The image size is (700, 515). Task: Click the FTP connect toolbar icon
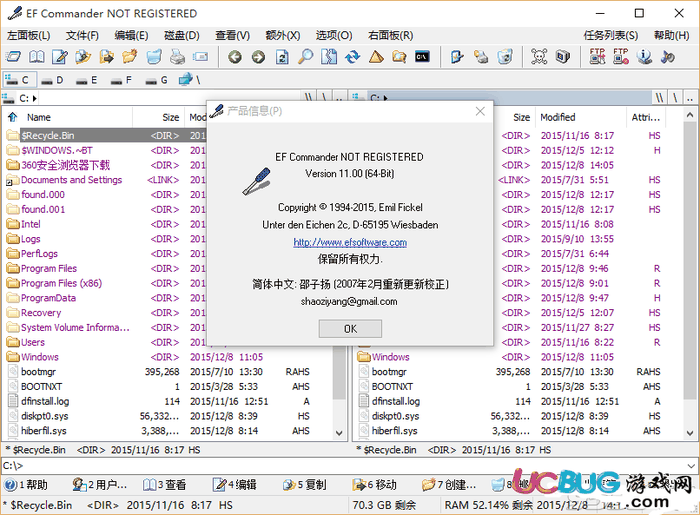coord(597,57)
